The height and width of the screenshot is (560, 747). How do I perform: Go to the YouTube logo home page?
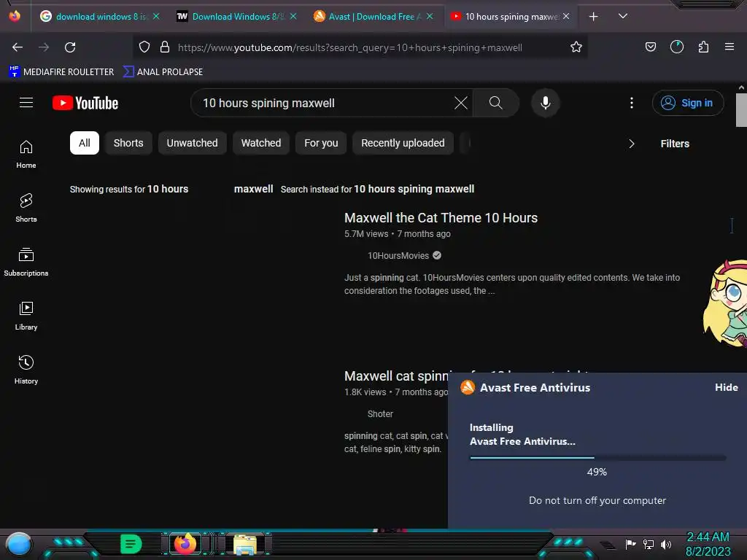[x=85, y=103]
